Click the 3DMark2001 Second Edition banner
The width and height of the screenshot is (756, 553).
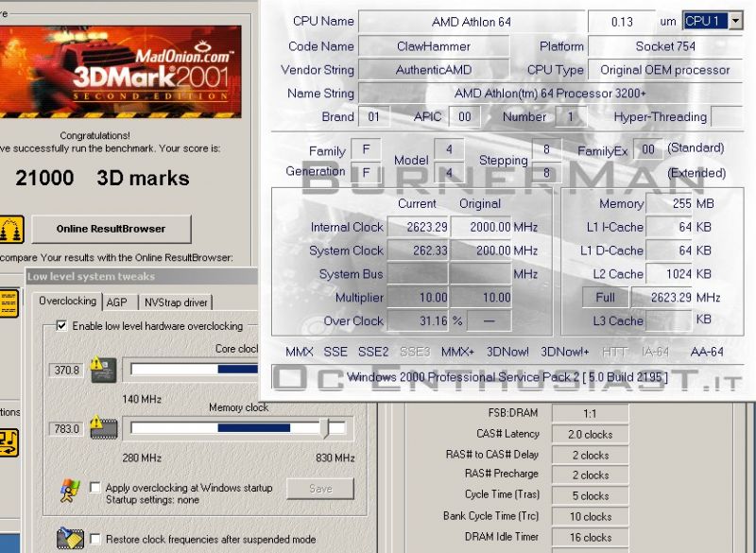coord(121,71)
